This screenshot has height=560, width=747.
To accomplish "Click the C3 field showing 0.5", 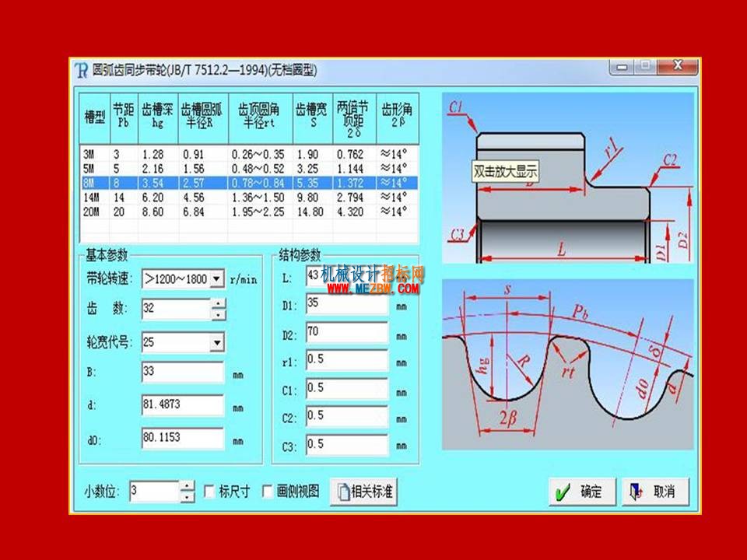I will point(347,445).
